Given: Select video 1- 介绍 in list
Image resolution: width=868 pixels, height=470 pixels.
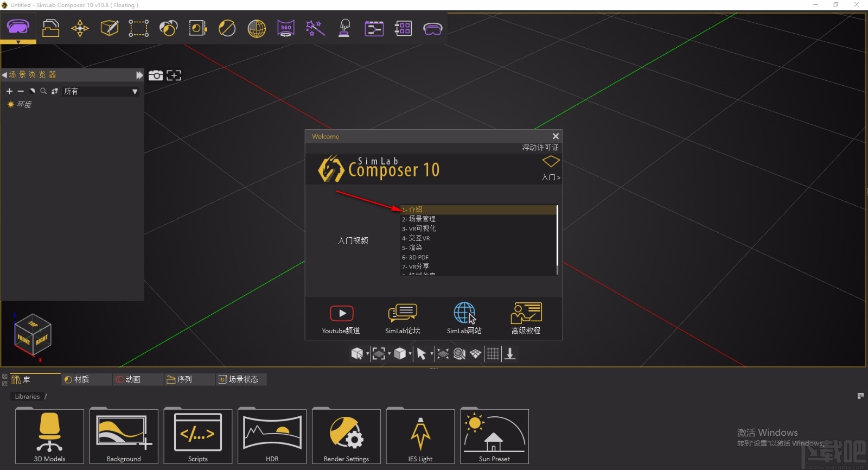Looking at the screenshot, I should 478,209.
